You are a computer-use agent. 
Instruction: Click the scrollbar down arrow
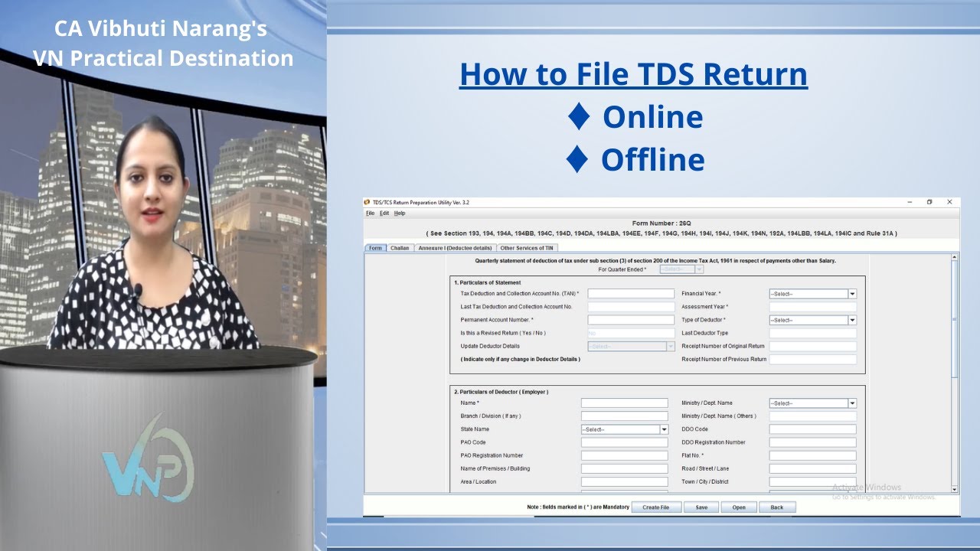954,488
